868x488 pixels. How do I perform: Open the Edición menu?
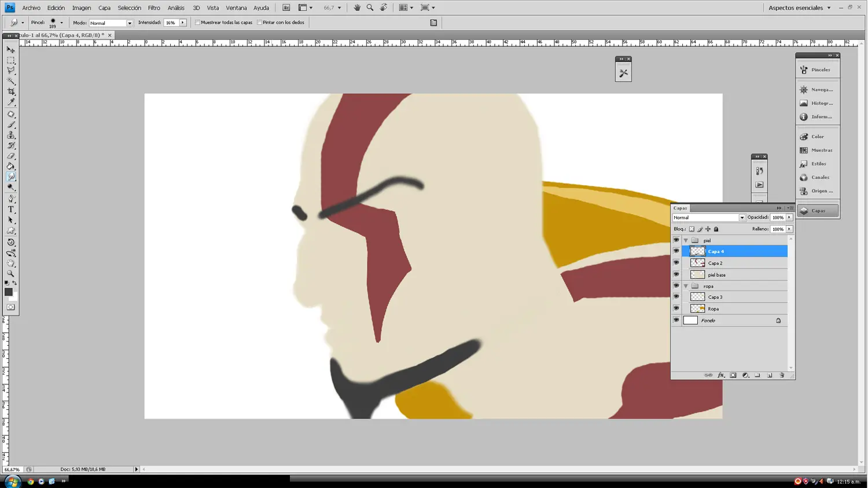(x=56, y=8)
